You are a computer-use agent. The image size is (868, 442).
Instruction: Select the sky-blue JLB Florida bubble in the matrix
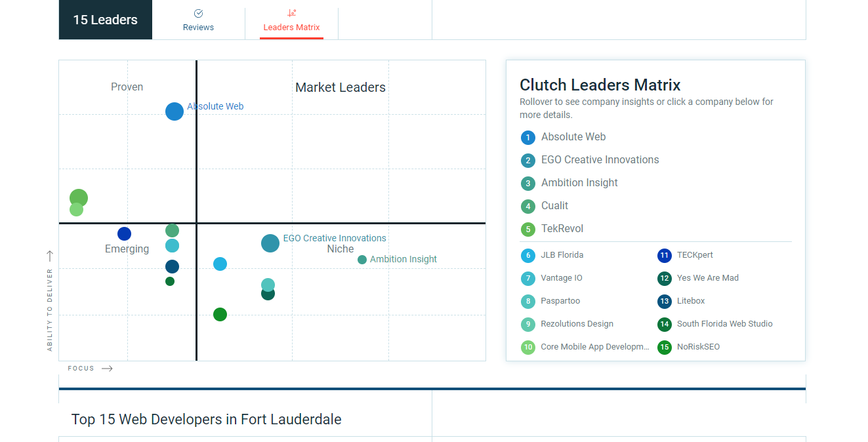pos(220,264)
